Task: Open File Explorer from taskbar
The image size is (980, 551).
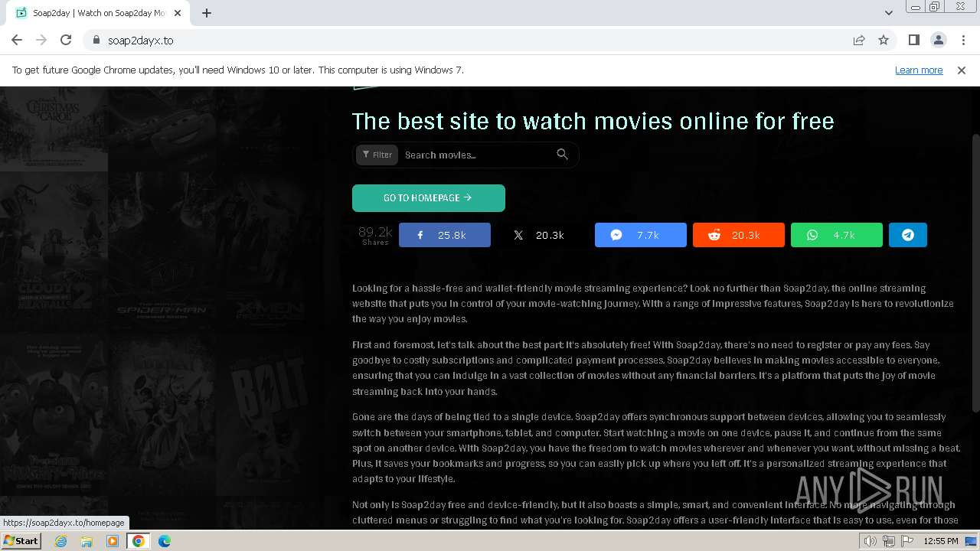Action: click(x=87, y=541)
